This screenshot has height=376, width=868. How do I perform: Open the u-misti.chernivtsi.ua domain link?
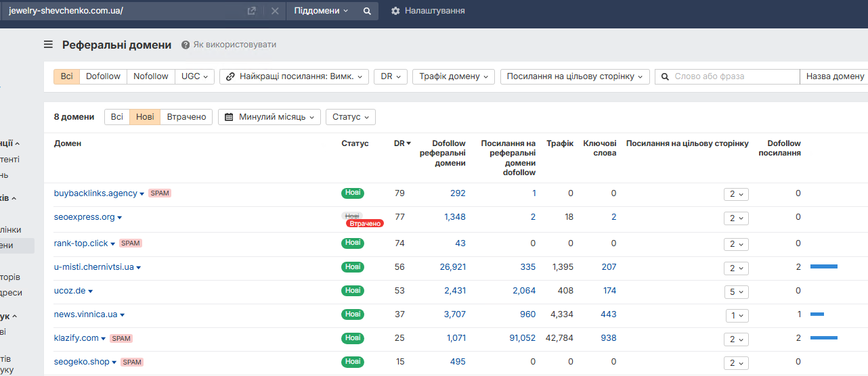pyautogui.click(x=93, y=267)
